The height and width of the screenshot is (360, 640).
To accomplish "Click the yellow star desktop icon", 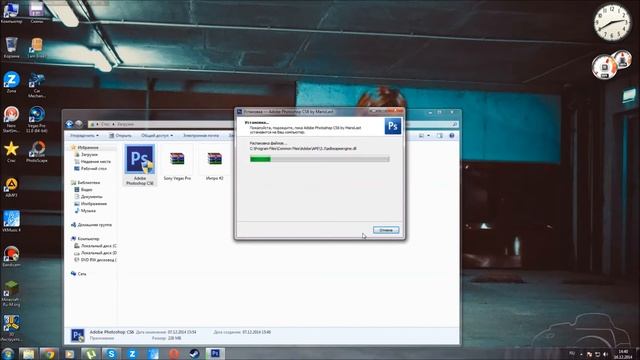I will (x=11, y=151).
